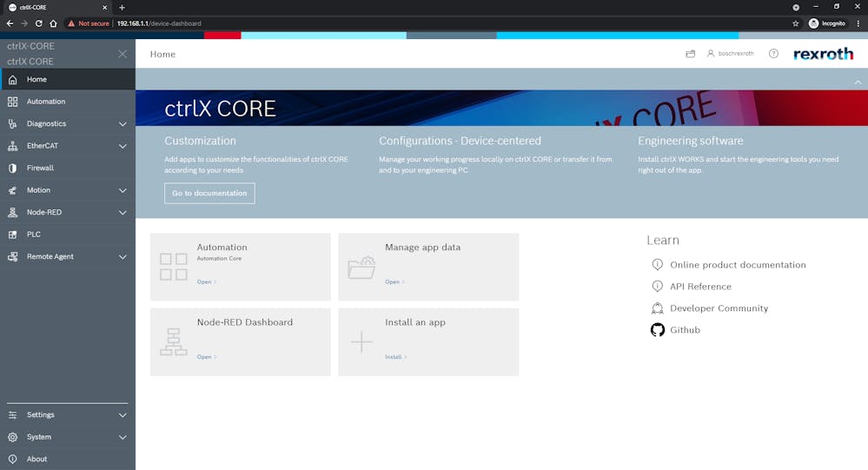The width and height of the screenshot is (868, 470).
Task: Click the browser address bar URL
Action: tap(159, 23)
